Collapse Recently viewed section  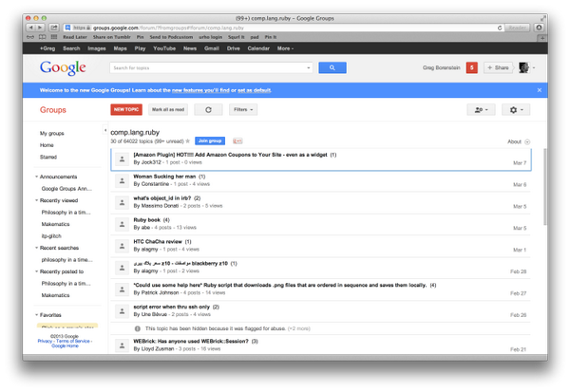click(36, 200)
